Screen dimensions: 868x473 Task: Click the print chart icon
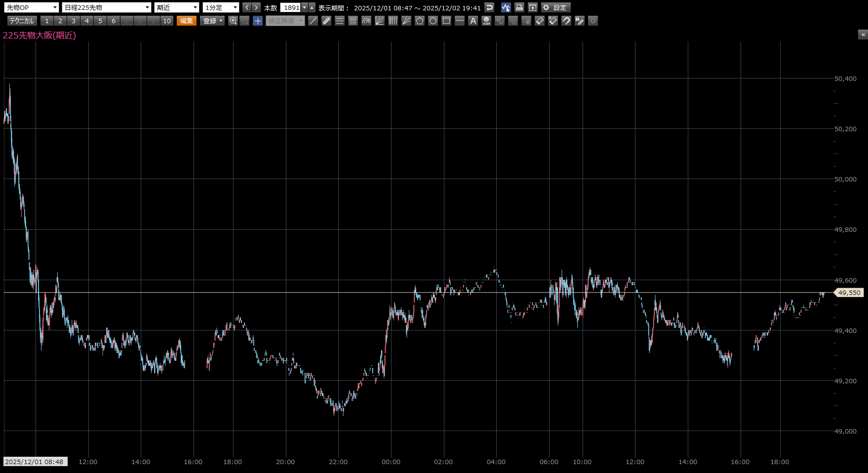519,7
